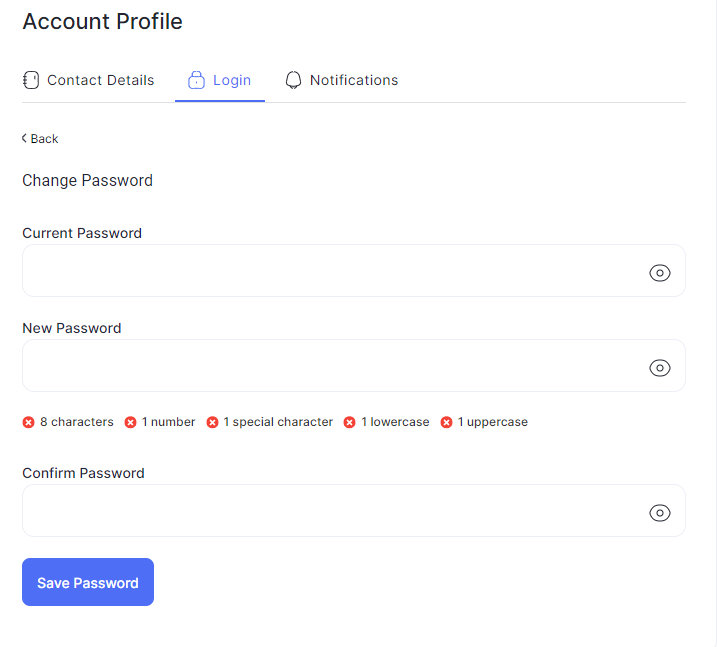Click red X icon beside 1 uppercase
The image size is (717, 647).
446,422
